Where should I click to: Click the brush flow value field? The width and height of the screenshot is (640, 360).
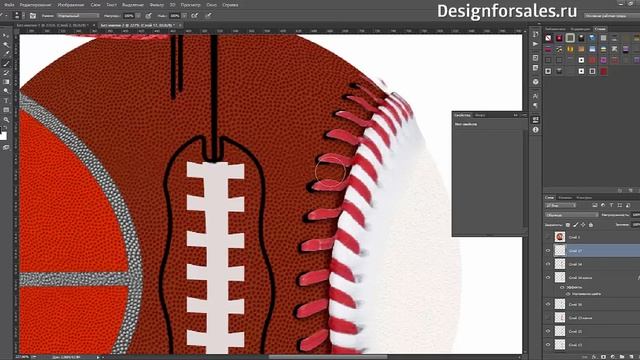tap(175, 16)
